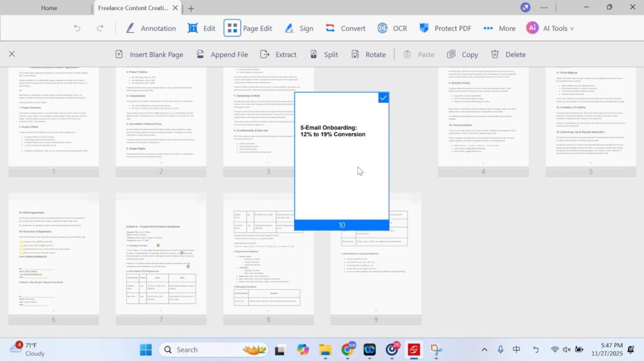Click Insert Blank Page
Screen dimensions: 644x361
click(x=149, y=55)
